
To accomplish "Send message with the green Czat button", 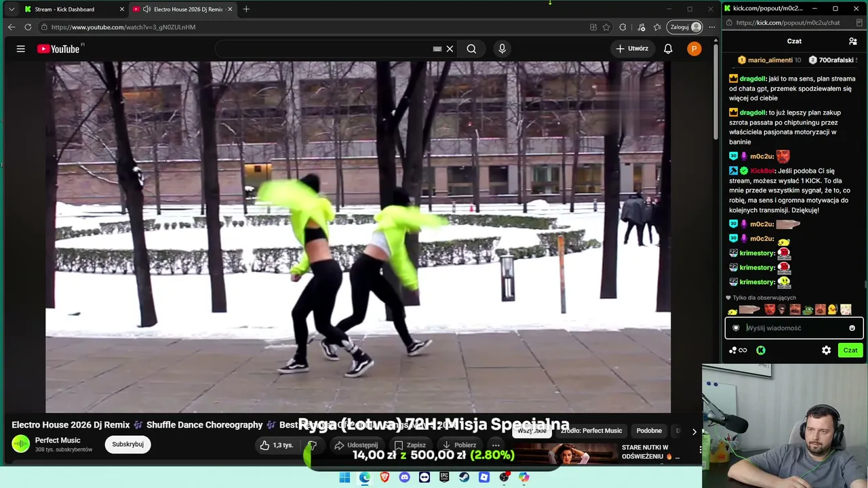I will point(850,350).
